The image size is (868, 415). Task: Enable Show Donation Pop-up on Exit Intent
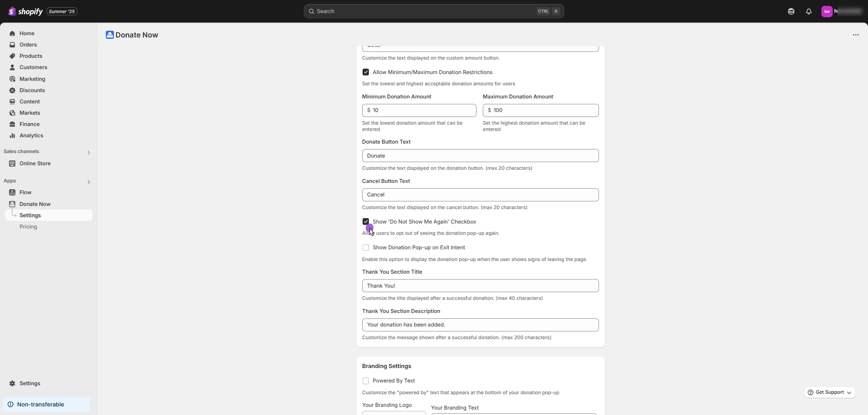[x=366, y=247]
